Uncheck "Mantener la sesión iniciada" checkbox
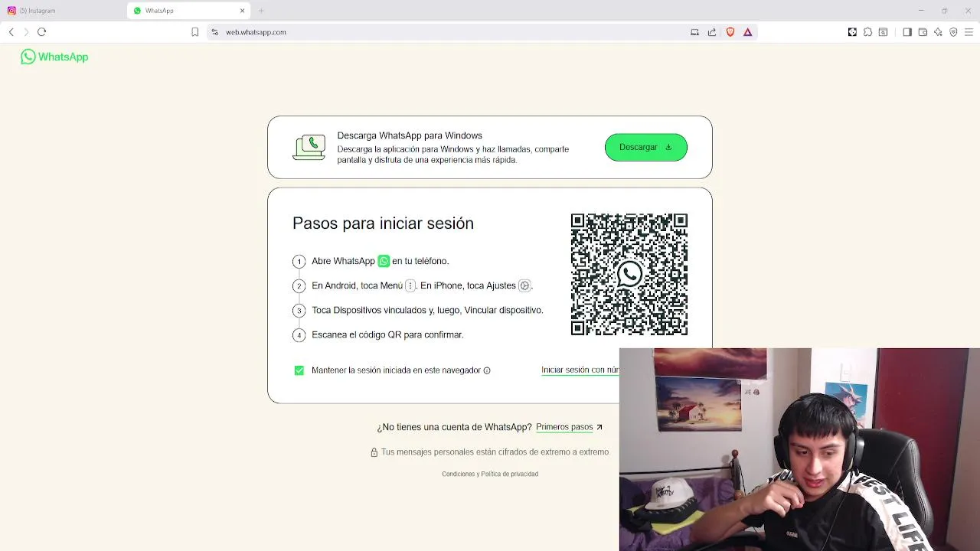Screen dimensions: 980x551 click(299, 370)
